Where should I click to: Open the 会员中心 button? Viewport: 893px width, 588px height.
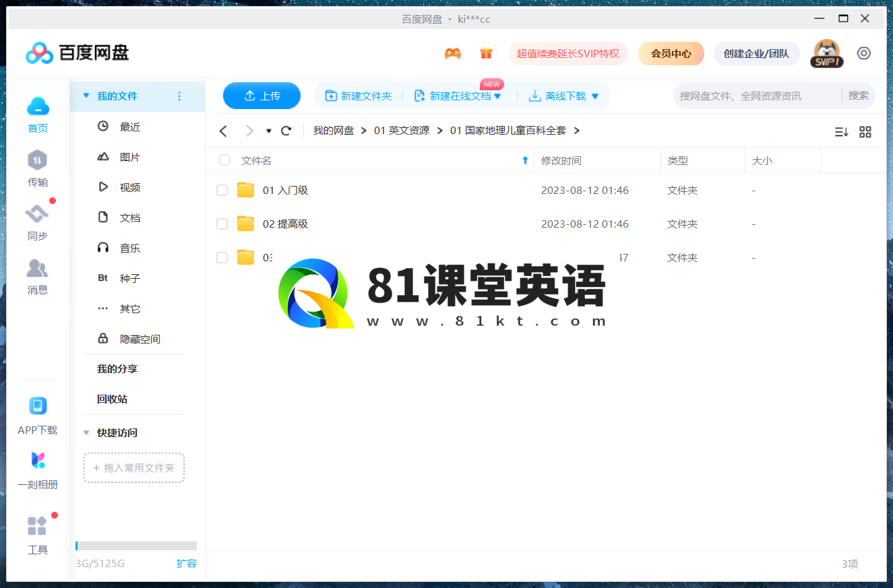click(x=671, y=54)
